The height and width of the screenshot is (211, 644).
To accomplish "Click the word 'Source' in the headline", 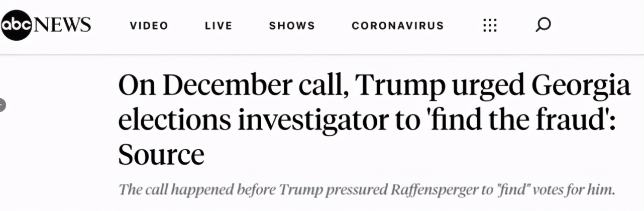I will [x=161, y=155].
